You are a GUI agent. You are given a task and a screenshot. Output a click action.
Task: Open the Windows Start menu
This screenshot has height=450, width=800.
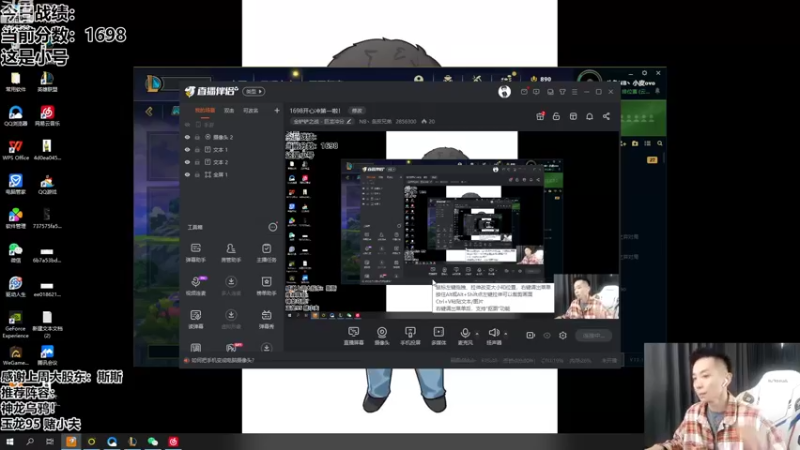9,441
